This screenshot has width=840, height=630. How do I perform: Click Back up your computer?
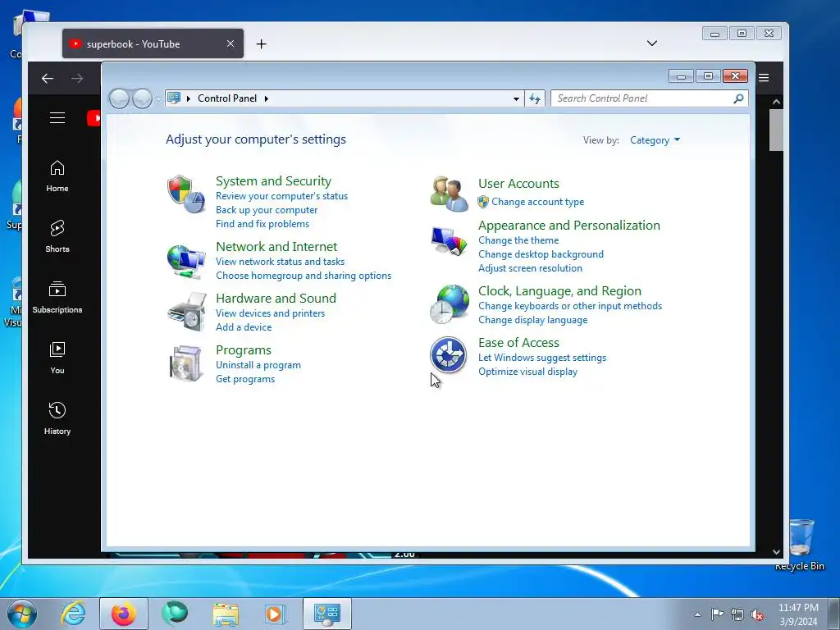coord(267,210)
